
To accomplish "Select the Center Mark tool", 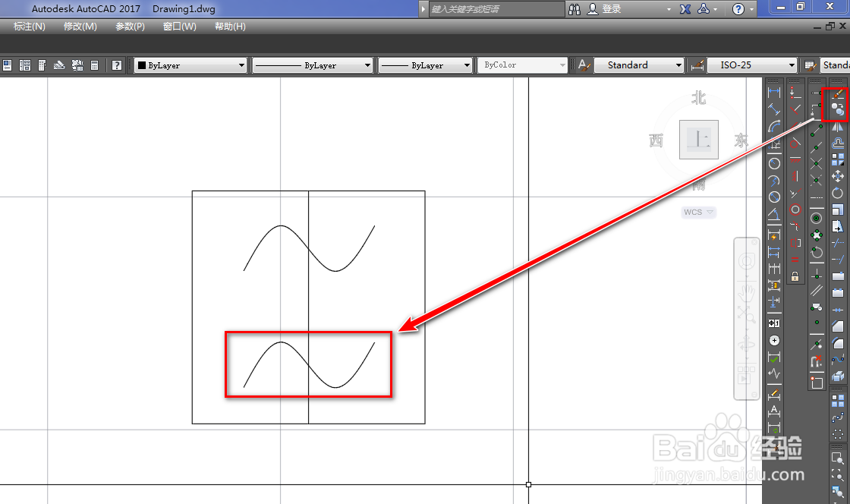I will point(774,340).
